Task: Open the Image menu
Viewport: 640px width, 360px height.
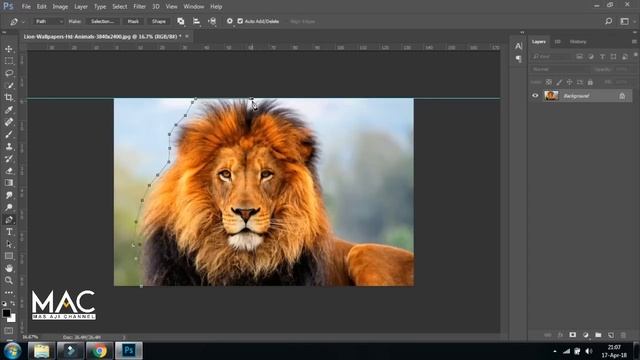Action: 60,7
